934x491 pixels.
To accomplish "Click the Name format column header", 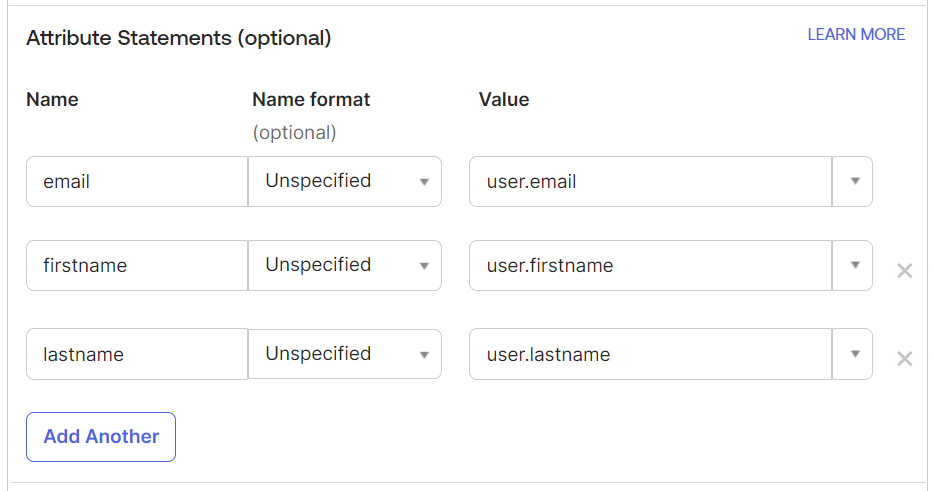I will 311,99.
